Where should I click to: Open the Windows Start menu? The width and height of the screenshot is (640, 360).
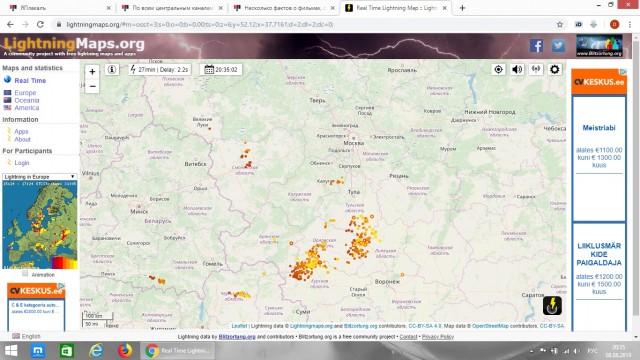point(11,351)
